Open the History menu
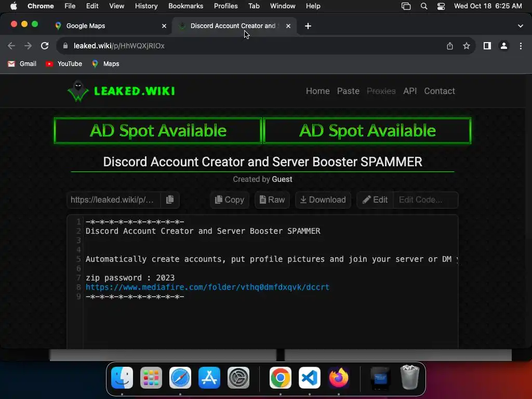532x399 pixels. point(146,6)
